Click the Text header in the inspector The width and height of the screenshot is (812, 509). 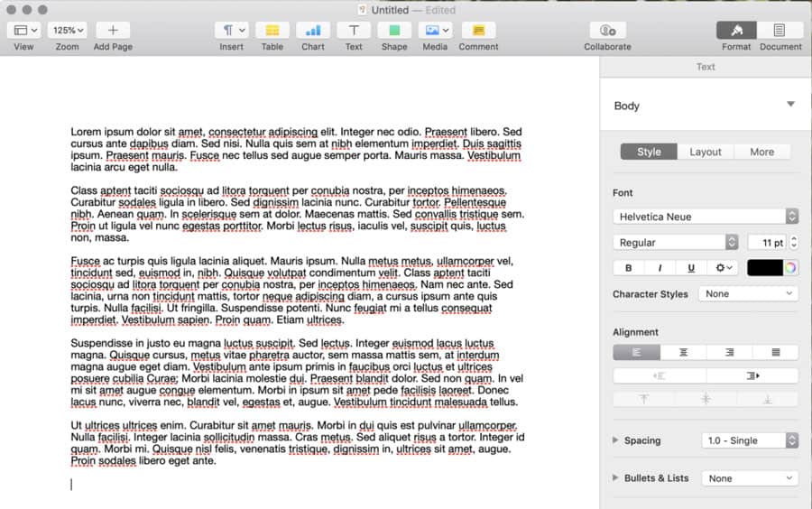click(706, 67)
